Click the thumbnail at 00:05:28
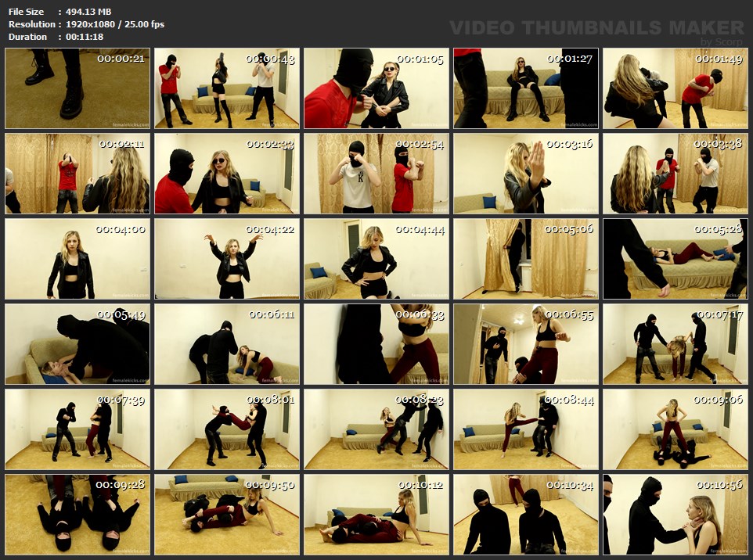Viewport: 753px width, 560px height. tap(676, 259)
